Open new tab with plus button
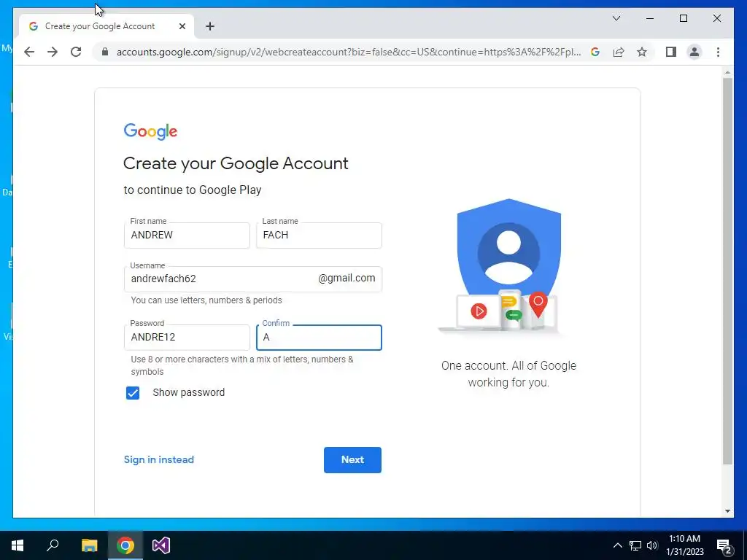The image size is (747, 560). pos(210,26)
